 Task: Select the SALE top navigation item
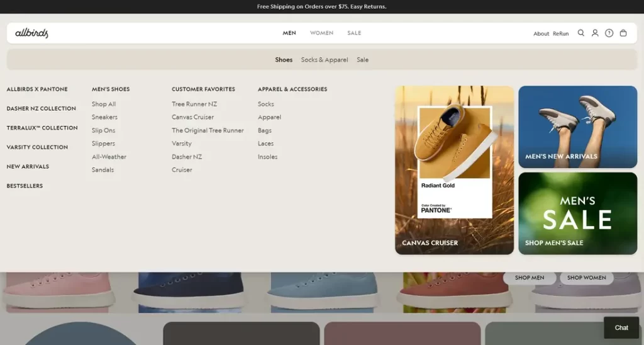(x=354, y=33)
